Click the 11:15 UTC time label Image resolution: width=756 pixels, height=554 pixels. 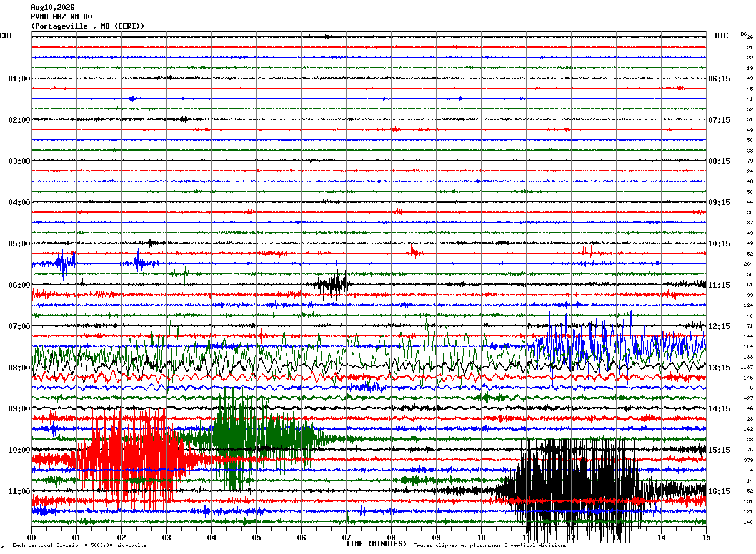click(x=719, y=285)
